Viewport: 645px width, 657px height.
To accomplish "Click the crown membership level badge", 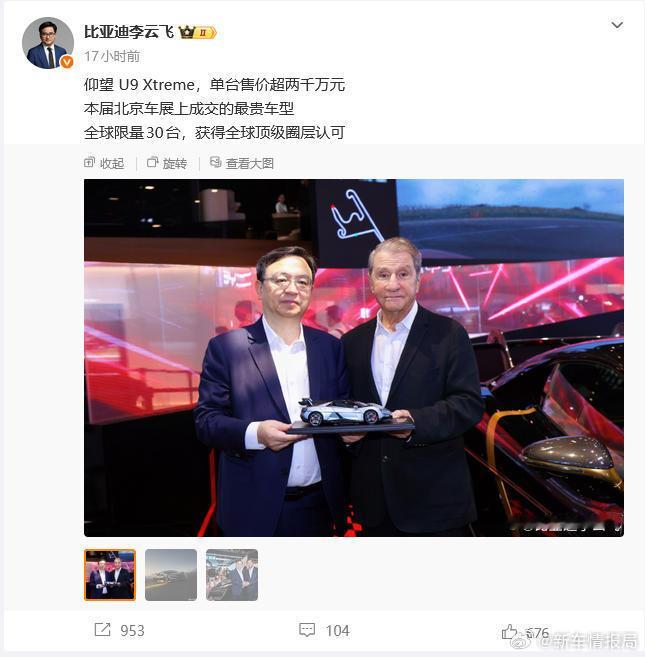I will point(197,32).
